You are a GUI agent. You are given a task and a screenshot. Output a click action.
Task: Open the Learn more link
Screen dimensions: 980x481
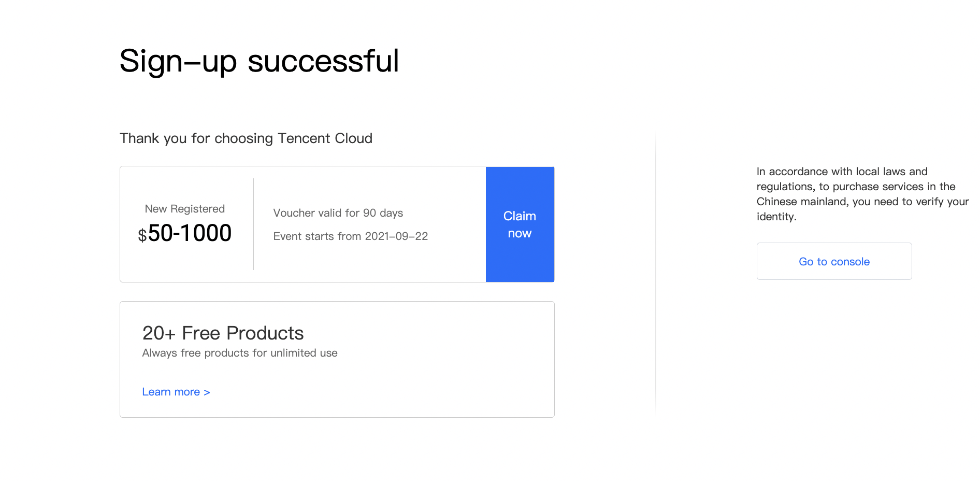(176, 392)
